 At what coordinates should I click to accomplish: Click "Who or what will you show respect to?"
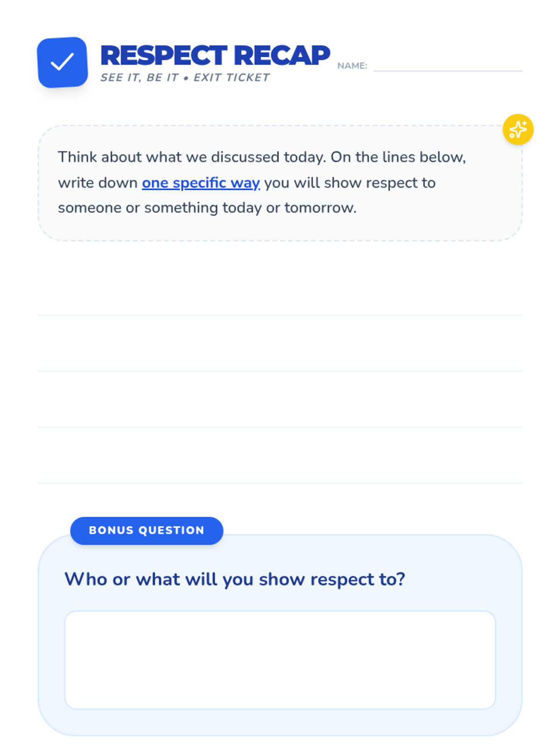(235, 579)
